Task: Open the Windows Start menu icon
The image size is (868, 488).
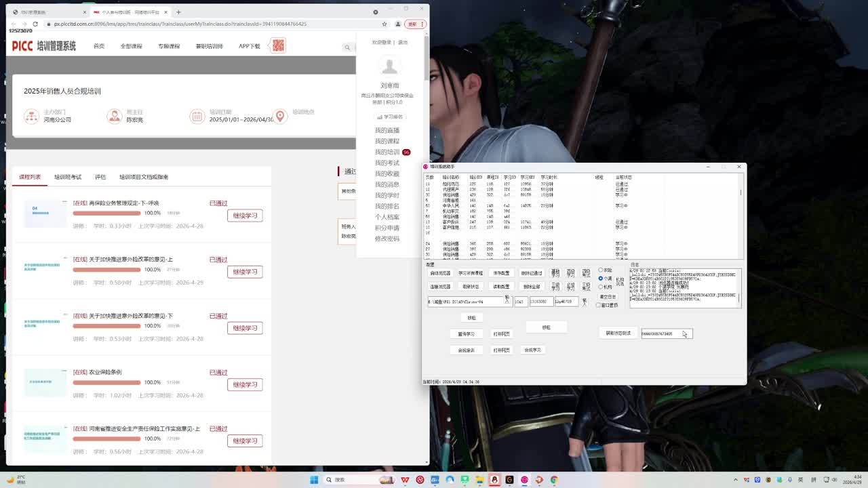Action: coord(314,480)
